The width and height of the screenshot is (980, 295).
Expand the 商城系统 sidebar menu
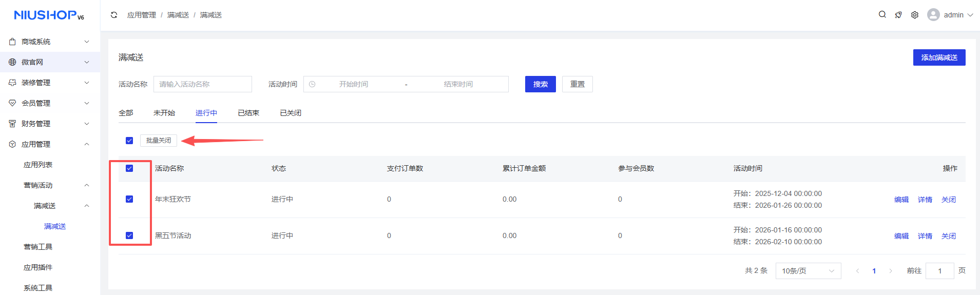point(49,42)
